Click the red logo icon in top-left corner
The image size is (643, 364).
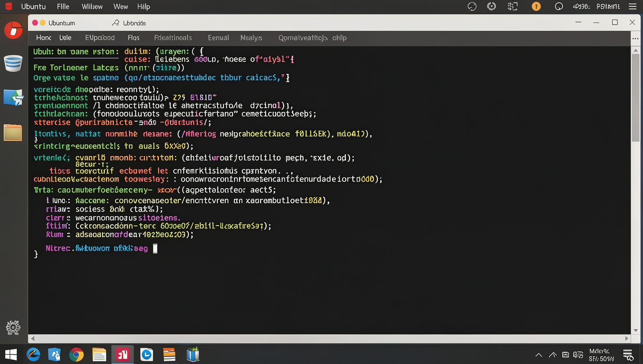[8, 6]
